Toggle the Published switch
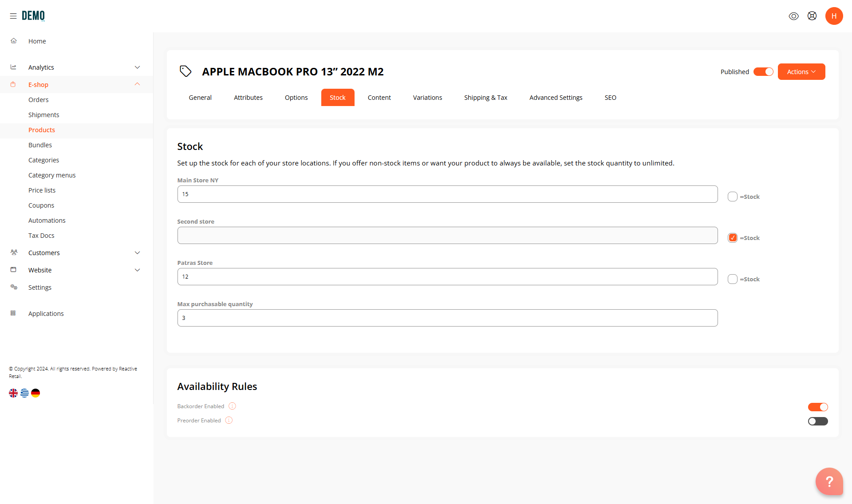The image size is (852, 504). [x=763, y=72]
